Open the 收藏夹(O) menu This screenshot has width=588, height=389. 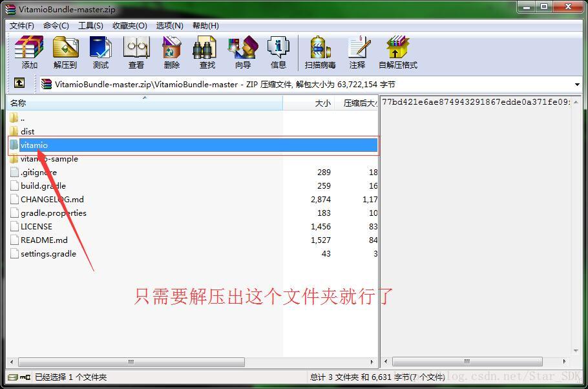click(130, 25)
